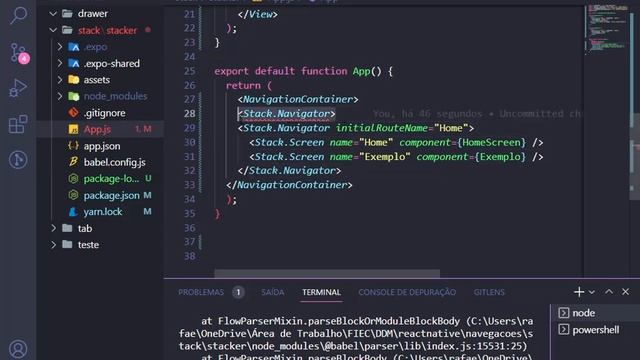The width and height of the screenshot is (640, 360).
Task: Collapse the stack\stacker folder
Action: [53, 30]
